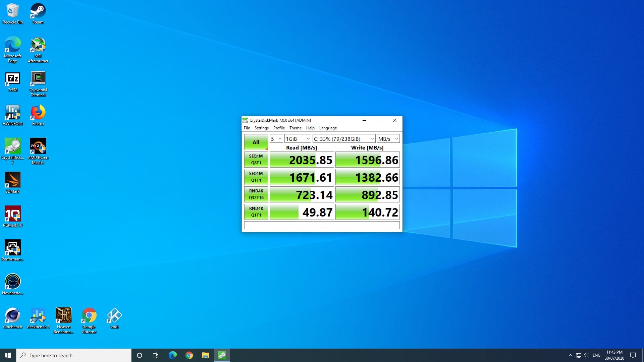
Task: Run all benchmarks with All button
Action: pos(256,142)
